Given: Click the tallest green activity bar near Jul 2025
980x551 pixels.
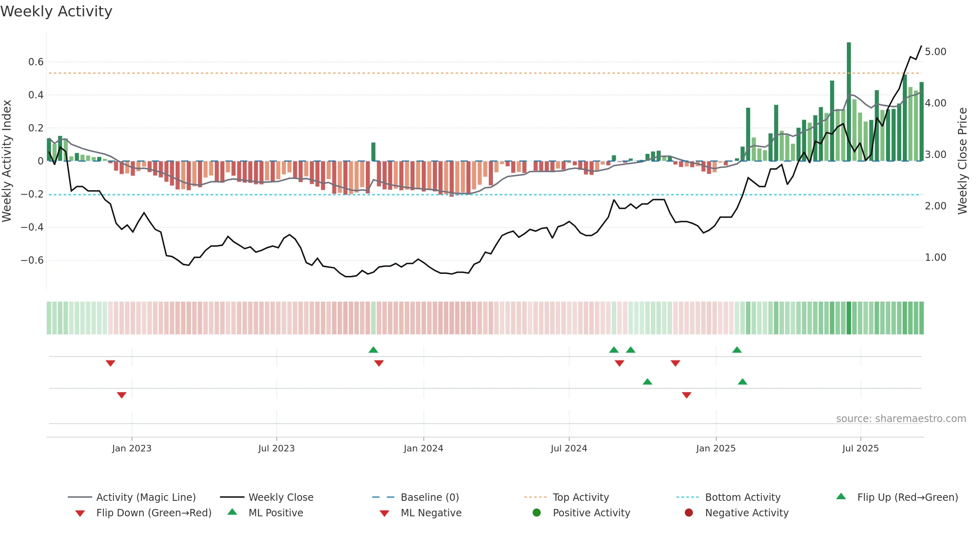Looking at the screenshot, I should pyautogui.click(x=849, y=102).
